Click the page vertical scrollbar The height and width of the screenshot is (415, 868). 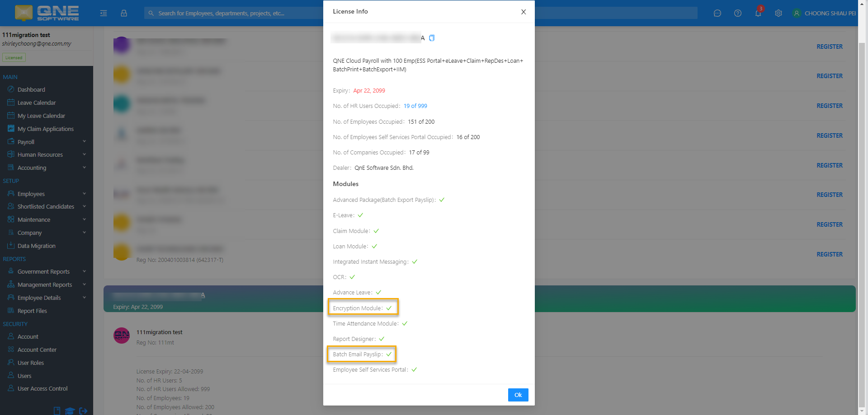click(862, 226)
